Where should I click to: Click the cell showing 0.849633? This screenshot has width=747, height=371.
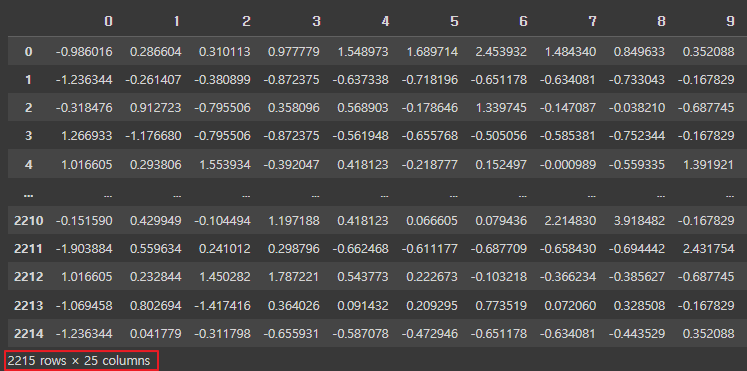[x=639, y=51]
